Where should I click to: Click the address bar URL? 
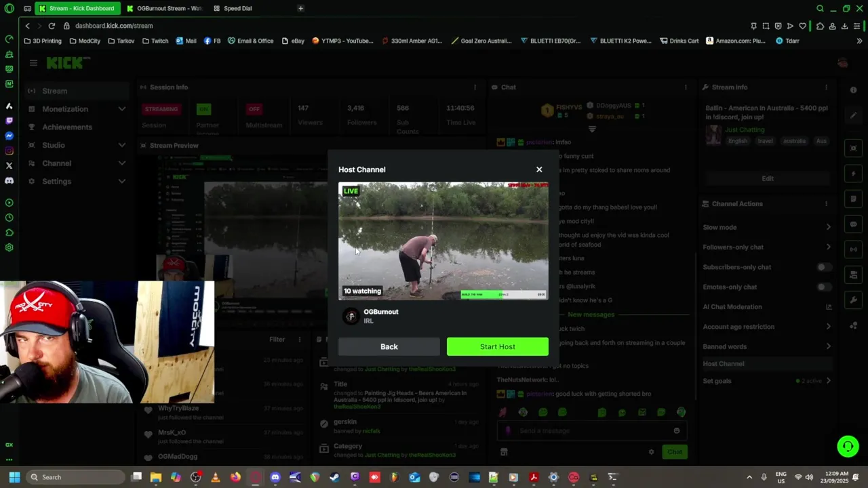pyautogui.click(x=114, y=26)
